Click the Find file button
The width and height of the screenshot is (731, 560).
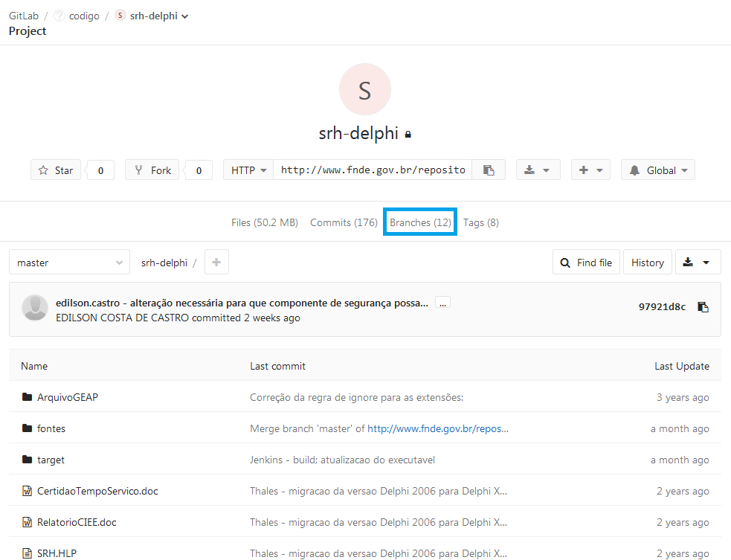pos(586,263)
